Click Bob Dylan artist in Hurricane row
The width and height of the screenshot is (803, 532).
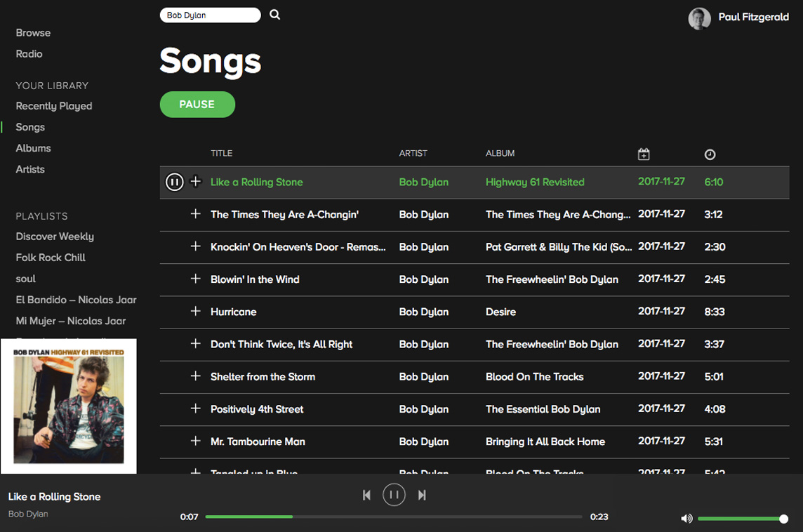[x=423, y=312]
